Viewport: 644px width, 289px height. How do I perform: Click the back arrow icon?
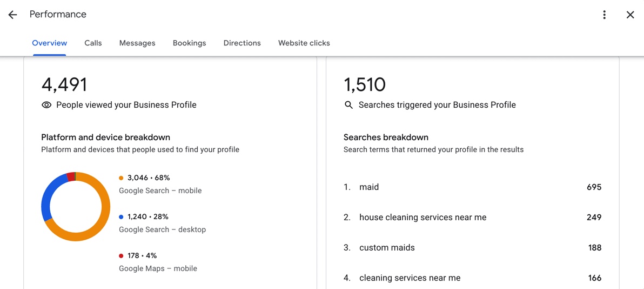(13, 15)
